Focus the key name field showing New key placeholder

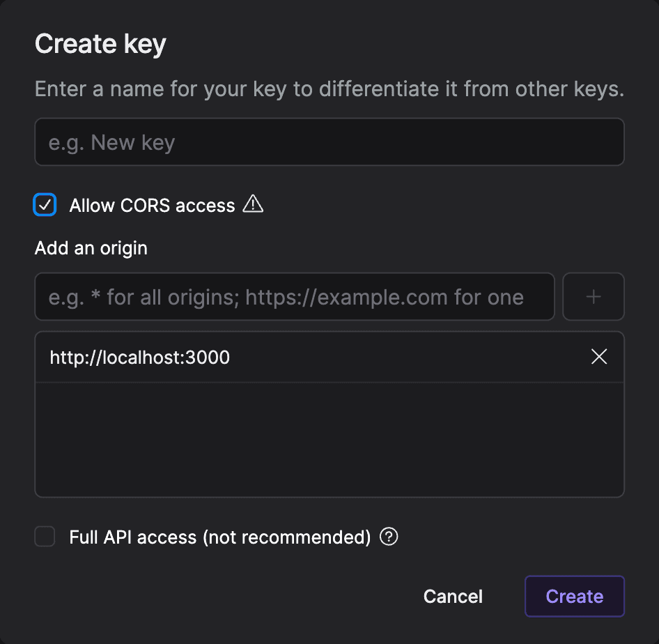tap(329, 142)
